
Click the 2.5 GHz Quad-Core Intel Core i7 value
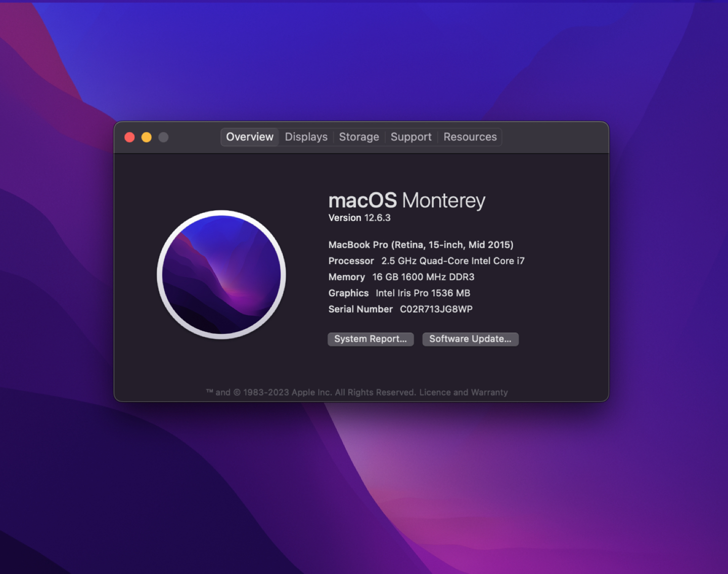pos(453,261)
